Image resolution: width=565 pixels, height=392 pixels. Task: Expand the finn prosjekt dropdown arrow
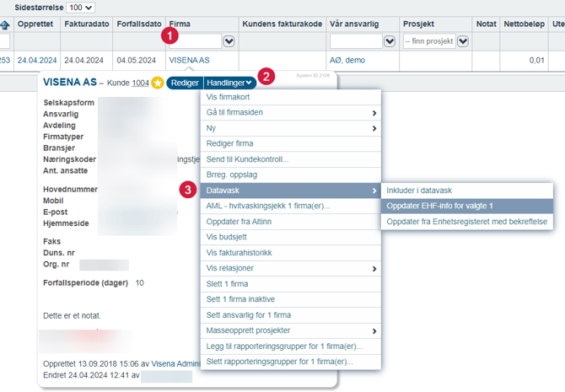click(463, 41)
